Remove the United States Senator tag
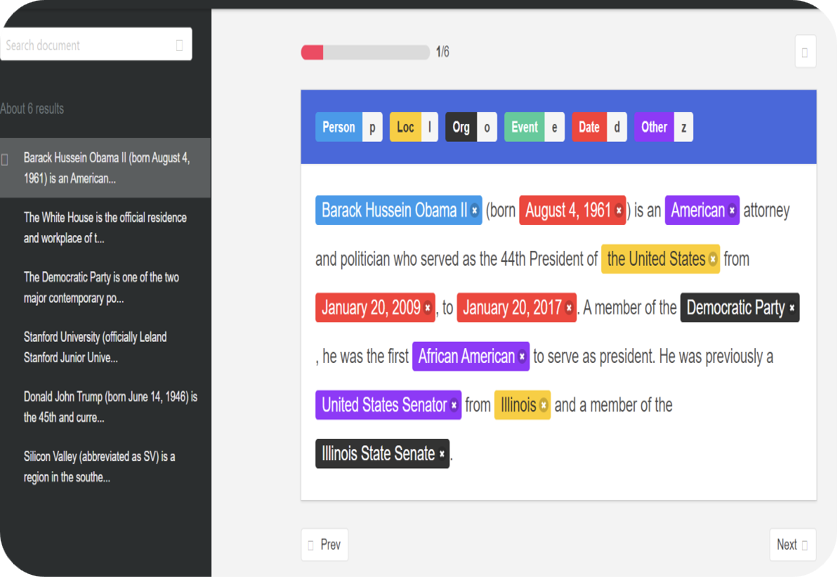Viewport: 838px width, 577px height. tap(454, 405)
